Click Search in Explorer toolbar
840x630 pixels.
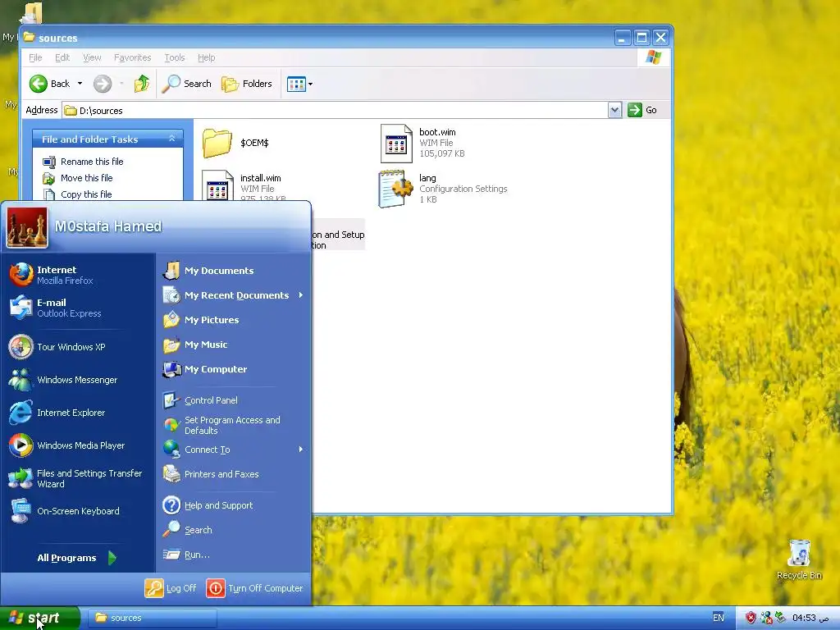click(186, 84)
